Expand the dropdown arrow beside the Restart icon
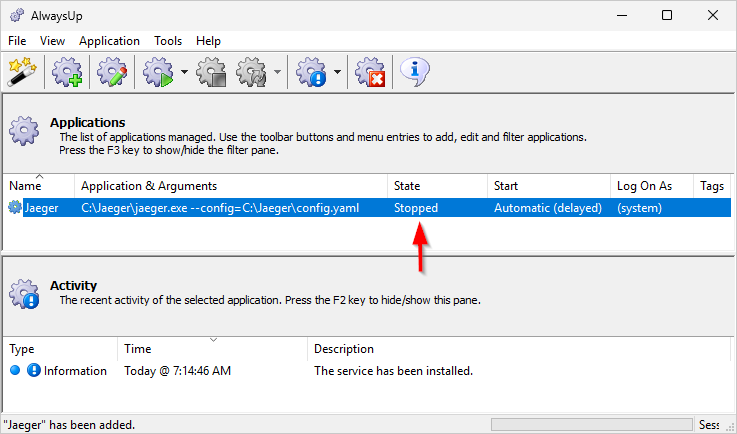 pos(277,72)
